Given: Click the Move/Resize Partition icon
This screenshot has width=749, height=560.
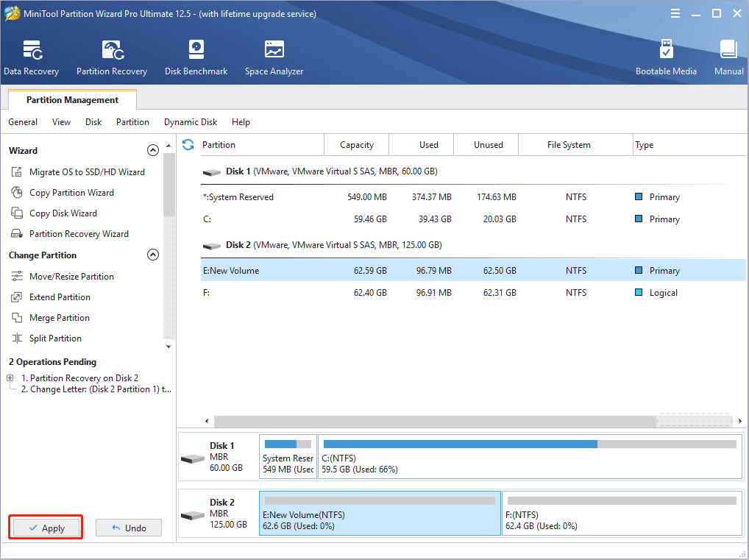Looking at the screenshot, I should tap(17, 276).
